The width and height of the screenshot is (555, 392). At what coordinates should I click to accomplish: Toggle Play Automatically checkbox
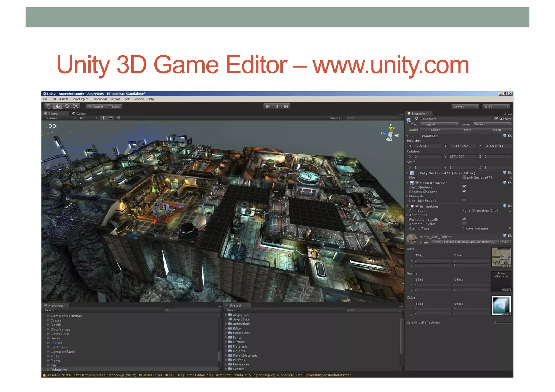pos(464,219)
